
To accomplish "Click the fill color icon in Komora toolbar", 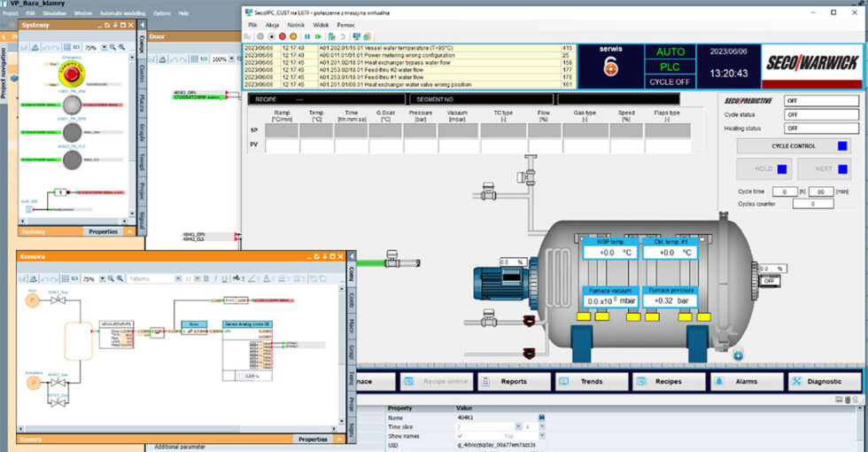I will point(237,278).
